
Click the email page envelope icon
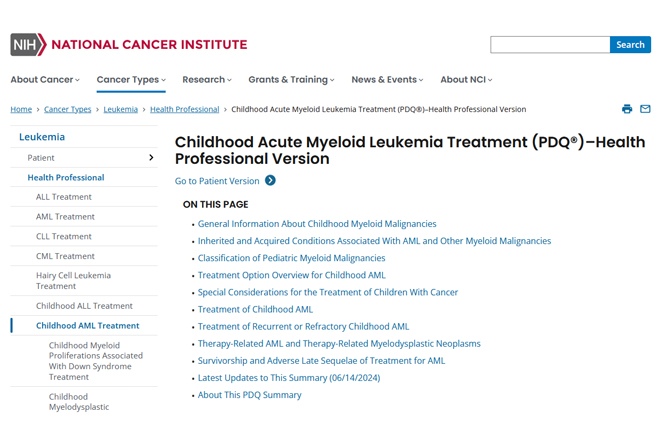pyautogui.click(x=645, y=109)
